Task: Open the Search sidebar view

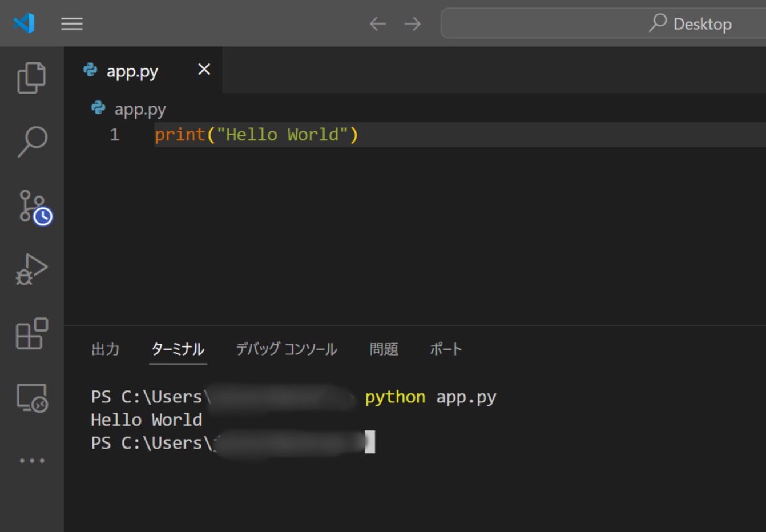Action: click(x=31, y=142)
